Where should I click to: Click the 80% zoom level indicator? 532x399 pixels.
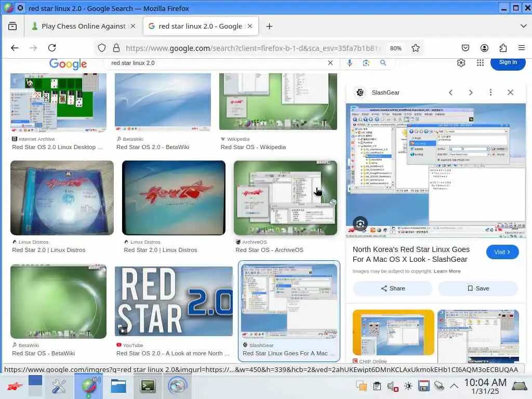tap(395, 48)
